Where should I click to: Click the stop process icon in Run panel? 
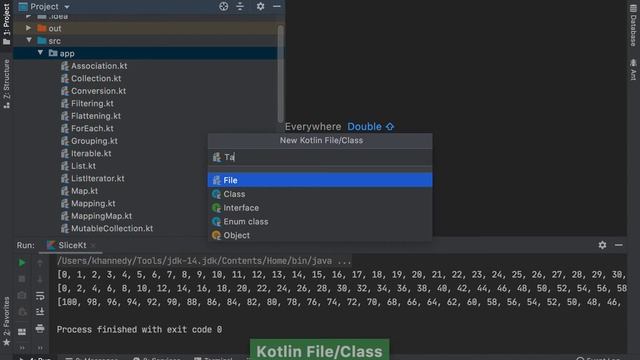[x=22, y=279]
